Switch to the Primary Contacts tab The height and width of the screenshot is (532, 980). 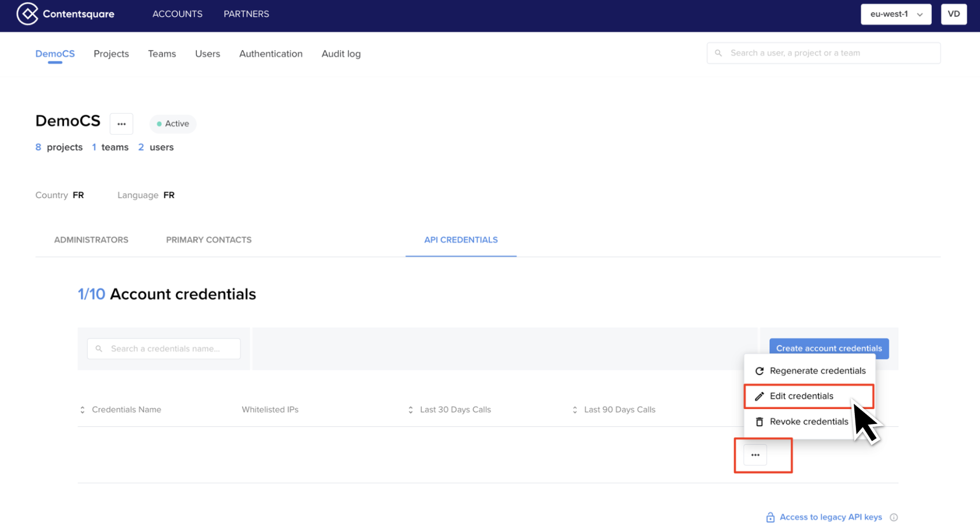[x=209, y=240]
